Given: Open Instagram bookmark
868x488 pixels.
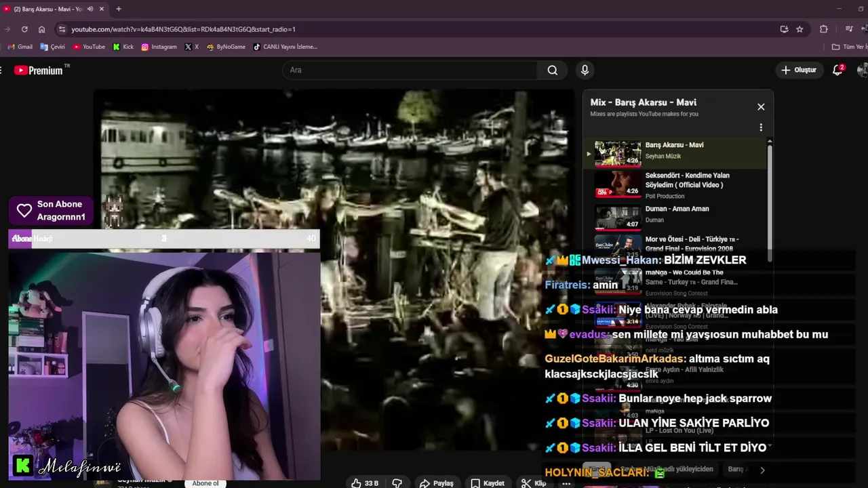Looking at the screenshot, I should click(x=159, y=47).
